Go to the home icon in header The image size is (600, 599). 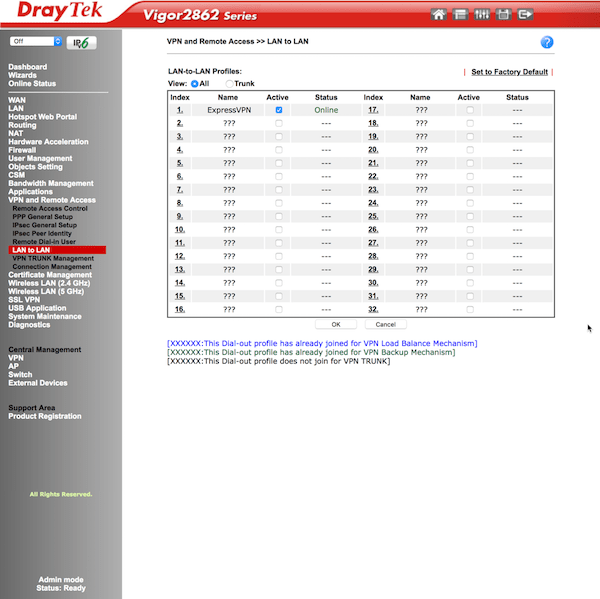coord(438,15)
